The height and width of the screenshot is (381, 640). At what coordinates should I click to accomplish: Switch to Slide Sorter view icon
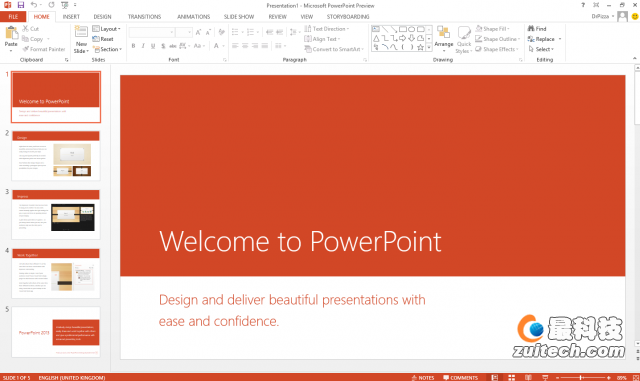pos(511,378)
